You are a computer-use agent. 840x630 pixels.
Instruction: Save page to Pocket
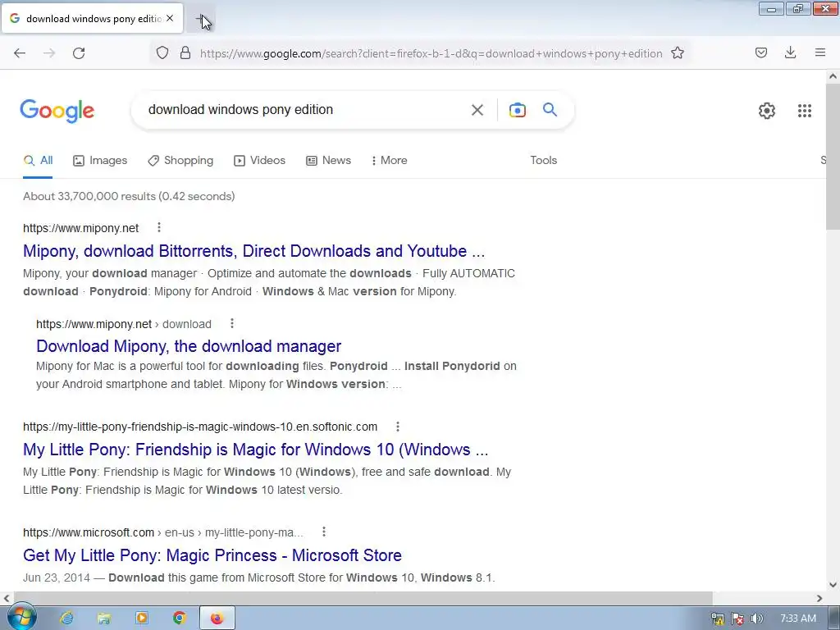pos(761,53)
